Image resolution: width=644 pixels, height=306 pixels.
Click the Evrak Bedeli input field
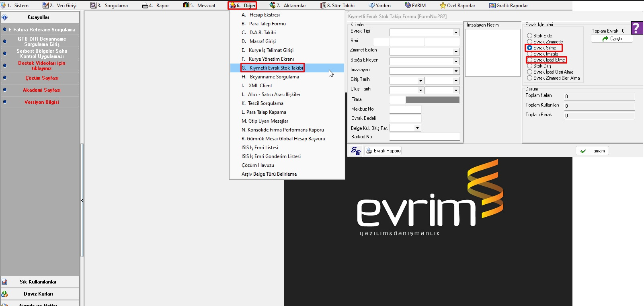(405, 118)
